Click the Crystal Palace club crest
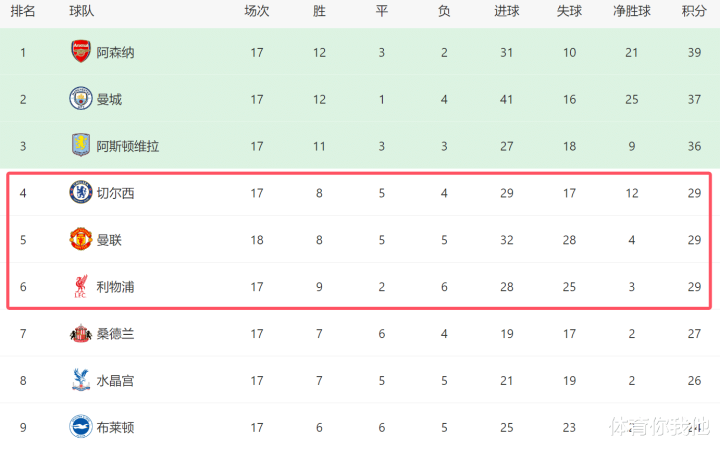 pos(81,380)
